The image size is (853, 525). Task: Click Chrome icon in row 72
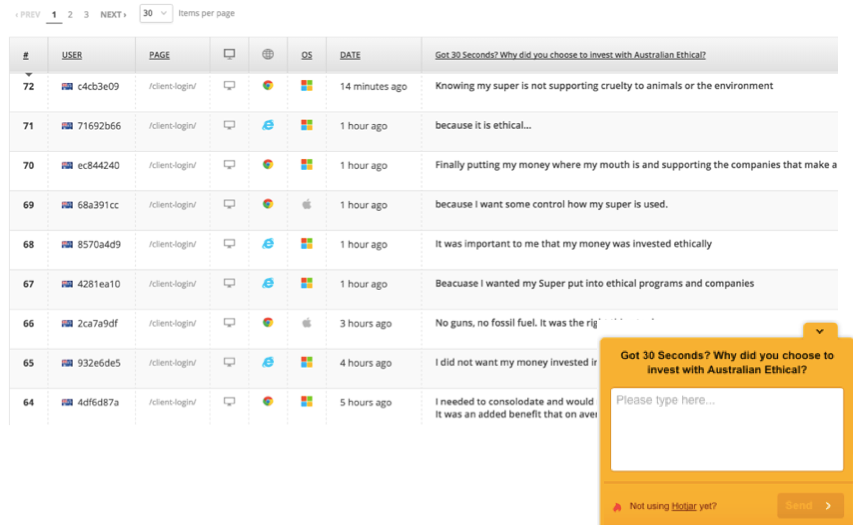268,85
